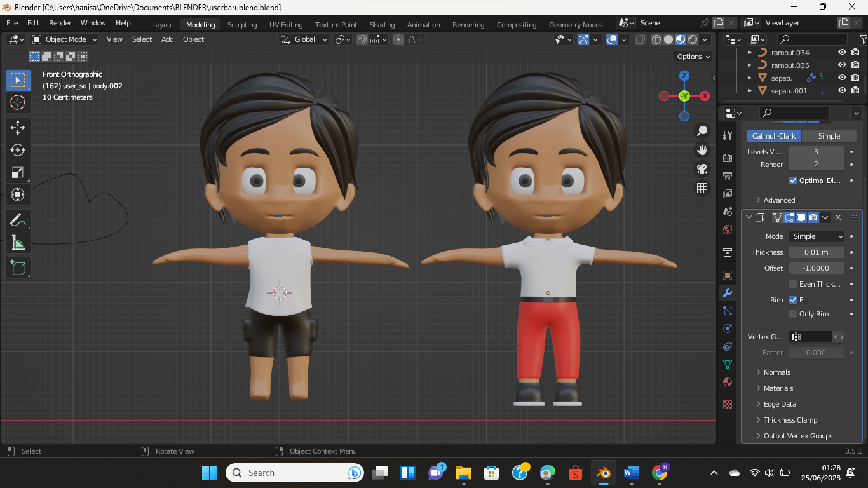Activate the Annotate tool
The width and height of the screenshot is (868, 488).
(18, 220)
